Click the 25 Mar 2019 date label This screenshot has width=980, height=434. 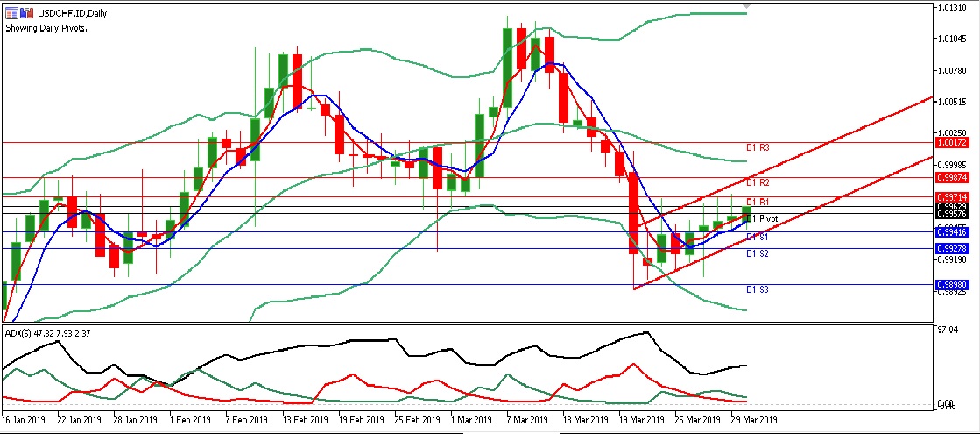tap(697, 419)
